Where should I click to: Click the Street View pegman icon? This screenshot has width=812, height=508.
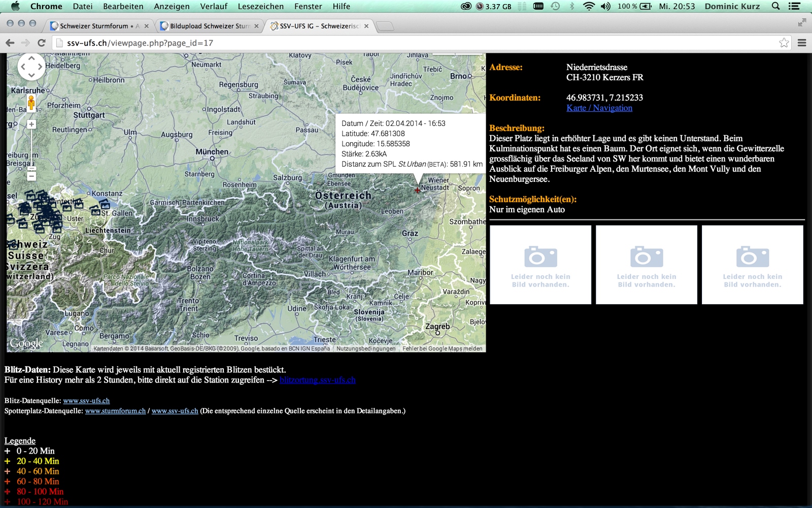pyautogui.click(x=31, y=103)
